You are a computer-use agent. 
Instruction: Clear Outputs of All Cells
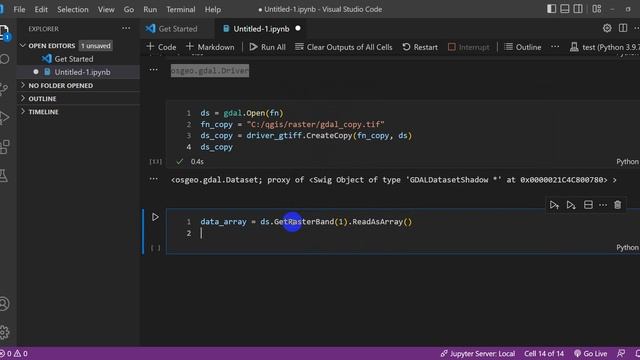pyautogui.click(x=344, y=47)
